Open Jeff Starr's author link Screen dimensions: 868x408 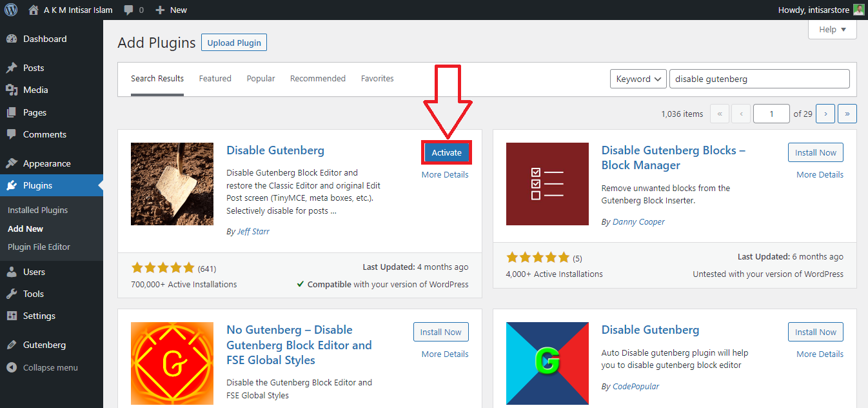coord(253,231)
